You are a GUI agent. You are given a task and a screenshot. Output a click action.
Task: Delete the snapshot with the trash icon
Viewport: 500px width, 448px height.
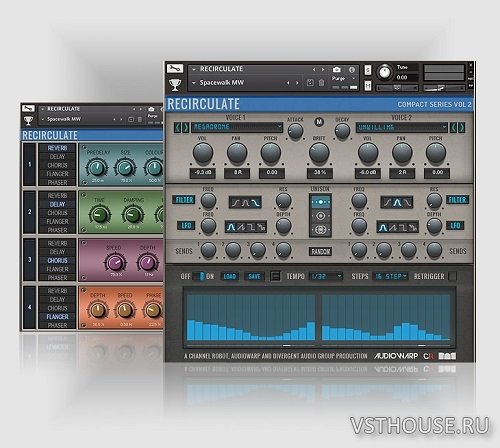click(x=321, y=83)
